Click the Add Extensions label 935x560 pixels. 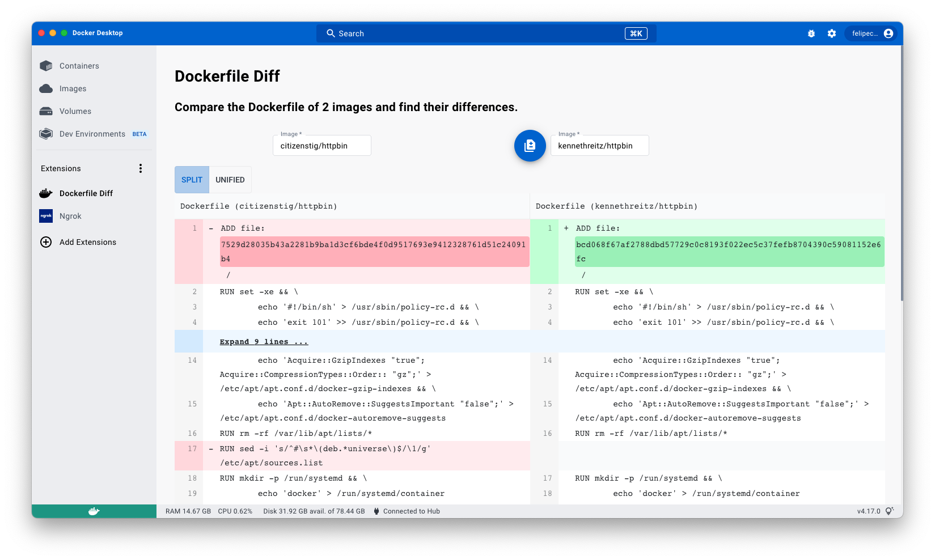(88, 242)
